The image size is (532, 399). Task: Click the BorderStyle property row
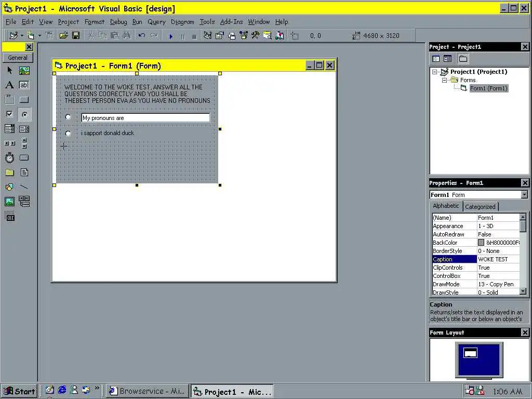coord(476,251)
